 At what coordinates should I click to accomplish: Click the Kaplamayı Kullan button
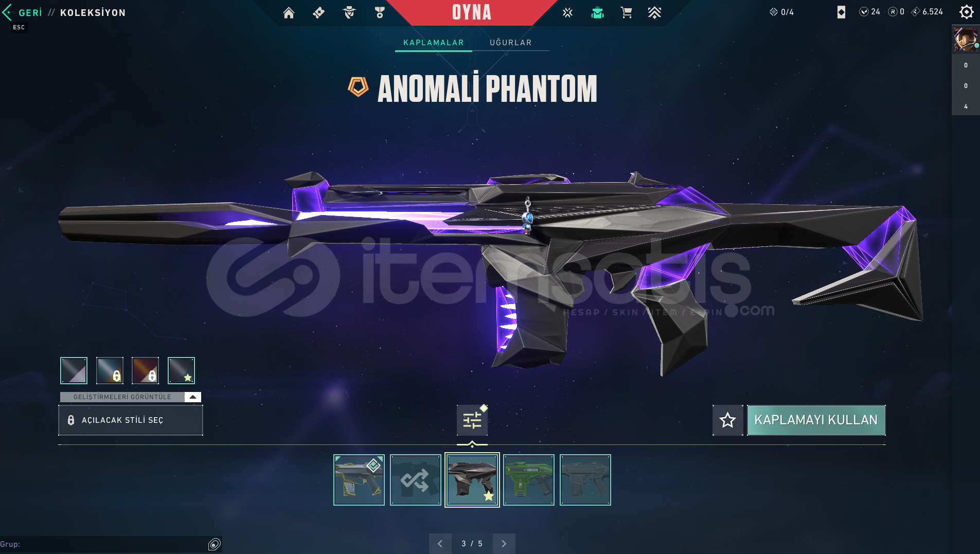point(816,420)
